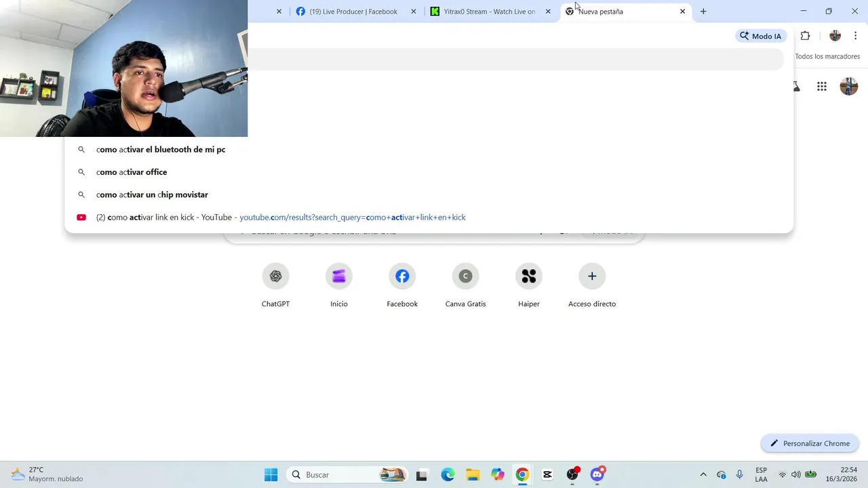Screen dimensions: 868x488
Task: Open CapCut from the taskbar
Action: click(x=547, y=474)
